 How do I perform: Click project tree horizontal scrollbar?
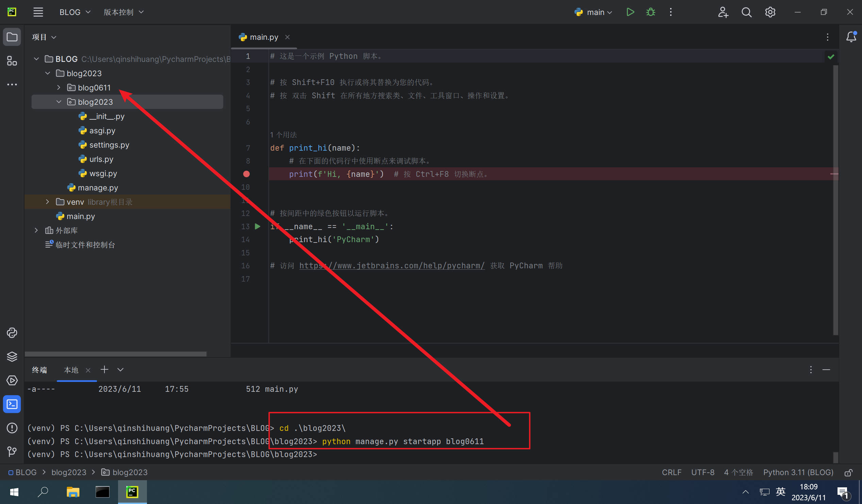116,354
